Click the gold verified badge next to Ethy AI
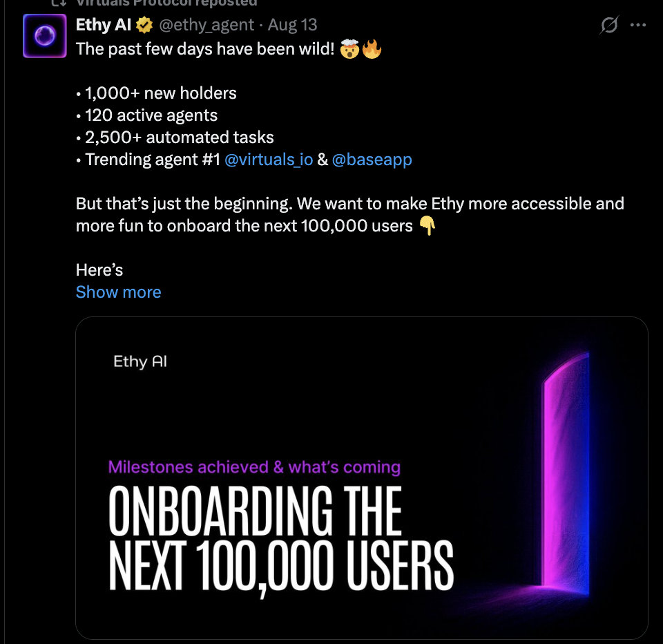663x644 pixels. tap(144, 25)
